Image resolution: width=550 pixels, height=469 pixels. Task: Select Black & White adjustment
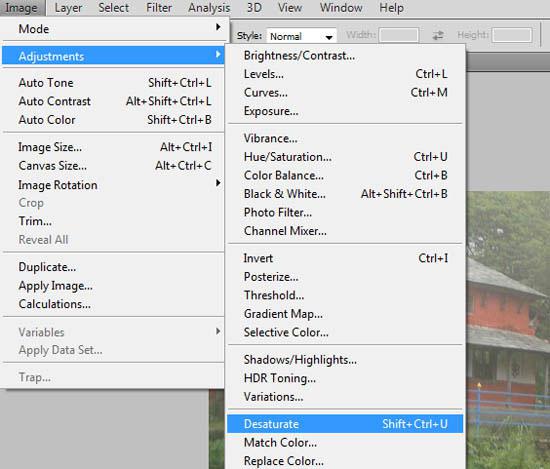point(345,194)
